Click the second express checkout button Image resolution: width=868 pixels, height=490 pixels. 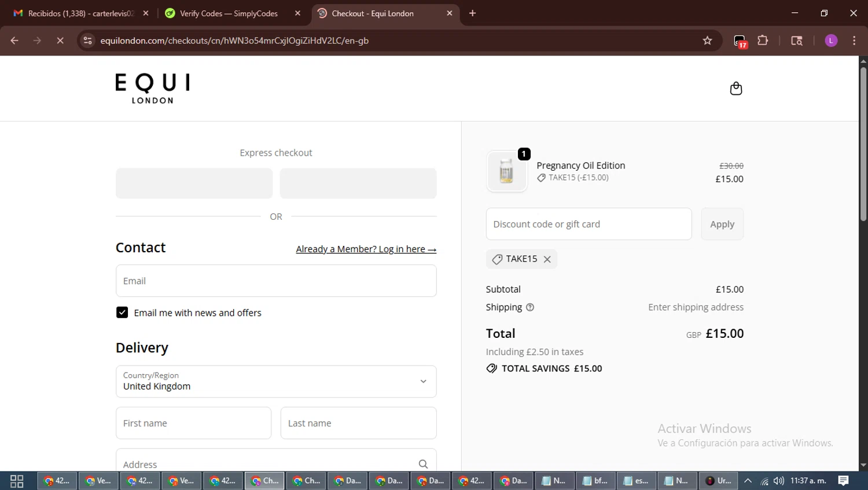(358, 183)
